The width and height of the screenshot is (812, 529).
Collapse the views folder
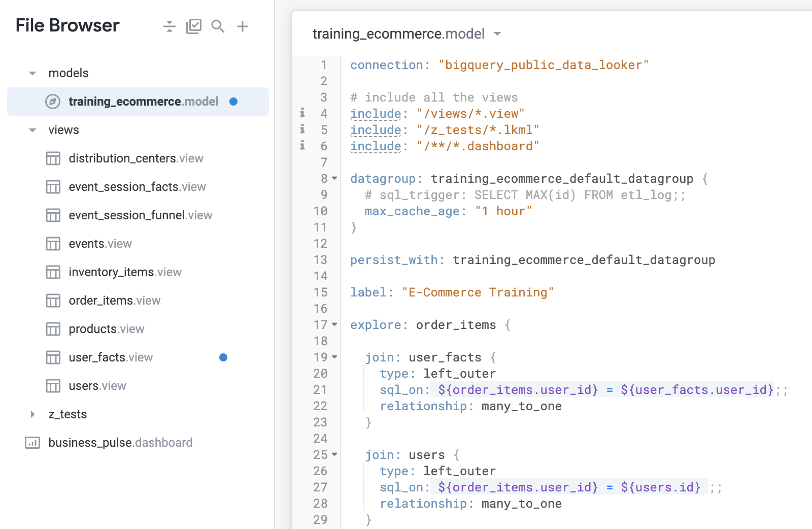coord(32,130)
